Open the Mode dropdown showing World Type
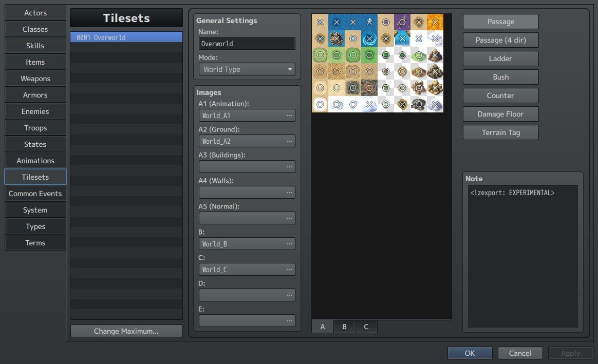 (x=247, y=69)
